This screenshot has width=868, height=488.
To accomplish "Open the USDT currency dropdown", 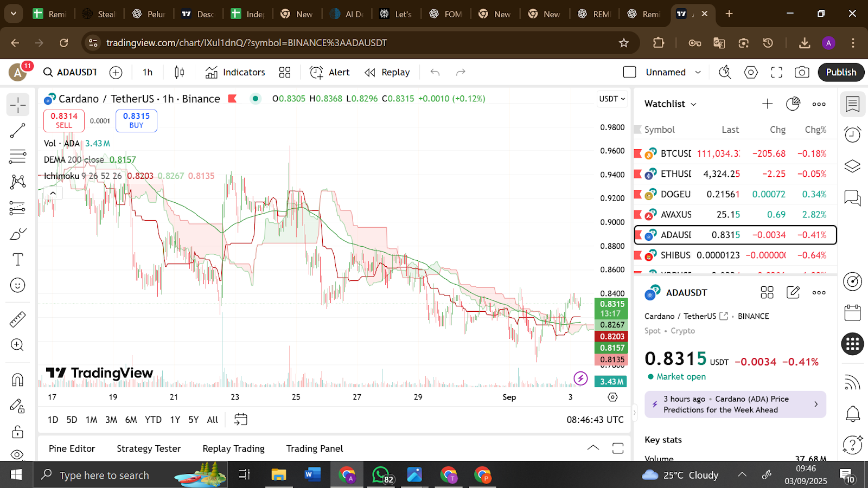I will (612, 99).
